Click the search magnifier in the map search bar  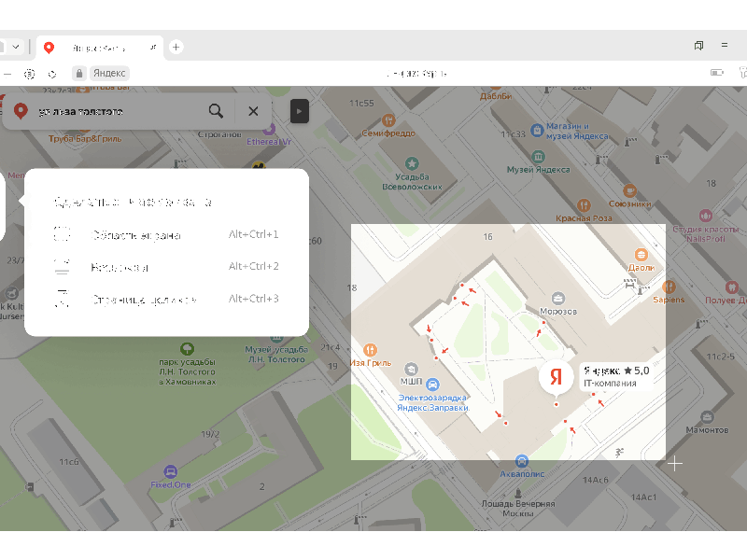coord(216,111)
